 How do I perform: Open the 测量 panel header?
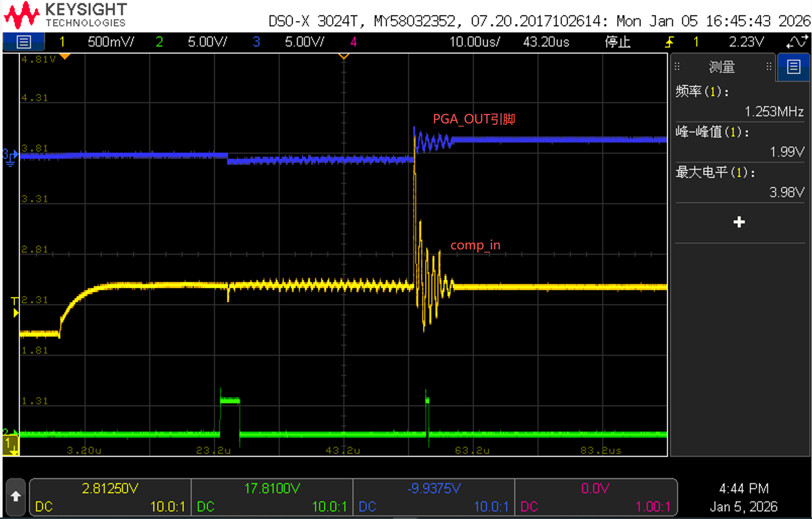[722, 66]
